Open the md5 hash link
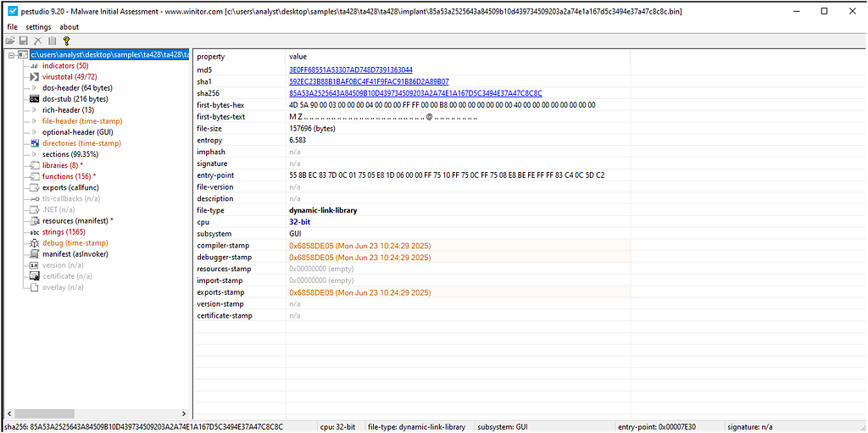 pos(351,69)
